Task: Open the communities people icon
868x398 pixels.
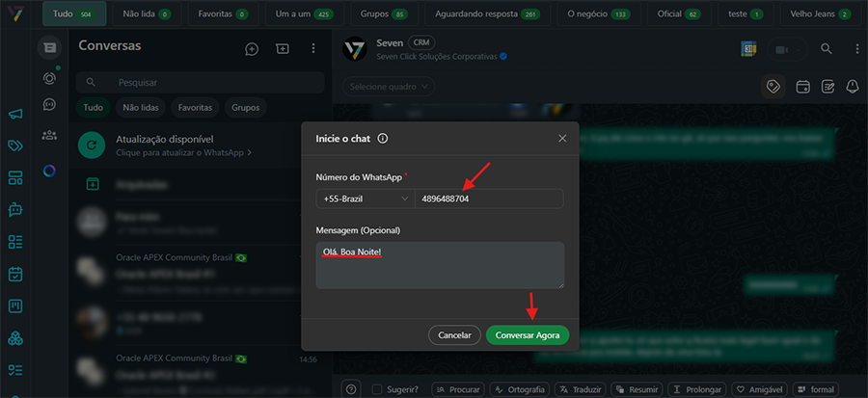Action: pos(49,136)
